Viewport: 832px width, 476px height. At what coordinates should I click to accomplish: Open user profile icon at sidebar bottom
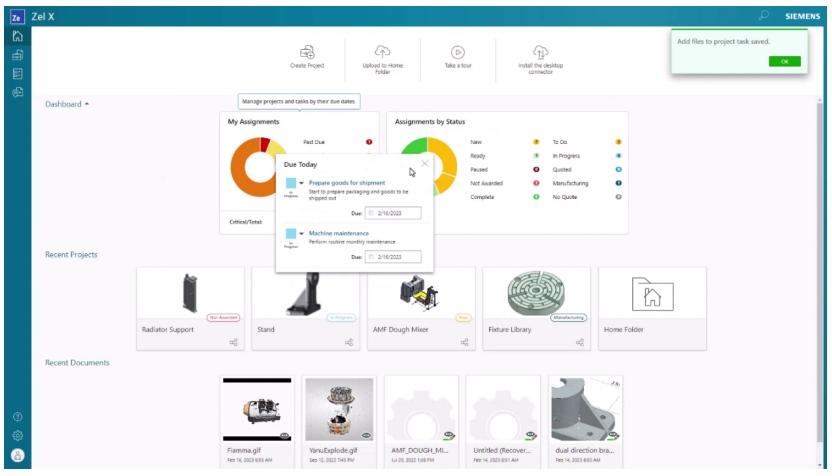click(x=17, y=455)
